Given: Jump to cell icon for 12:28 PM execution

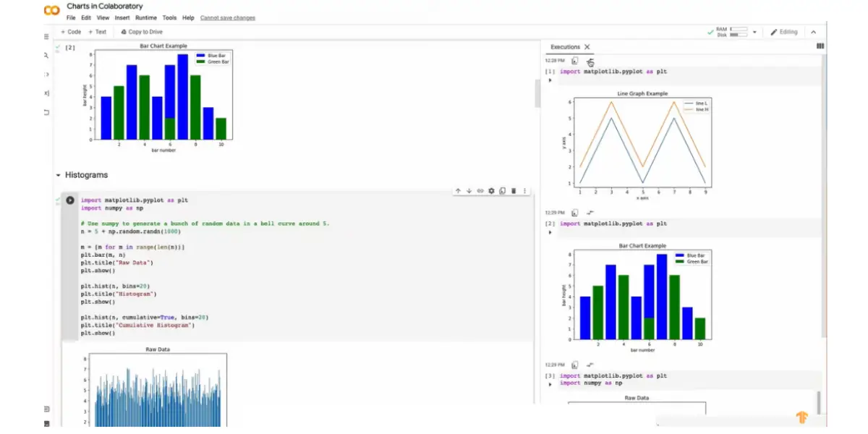Looking at the screenshot, I should (574, 61).
